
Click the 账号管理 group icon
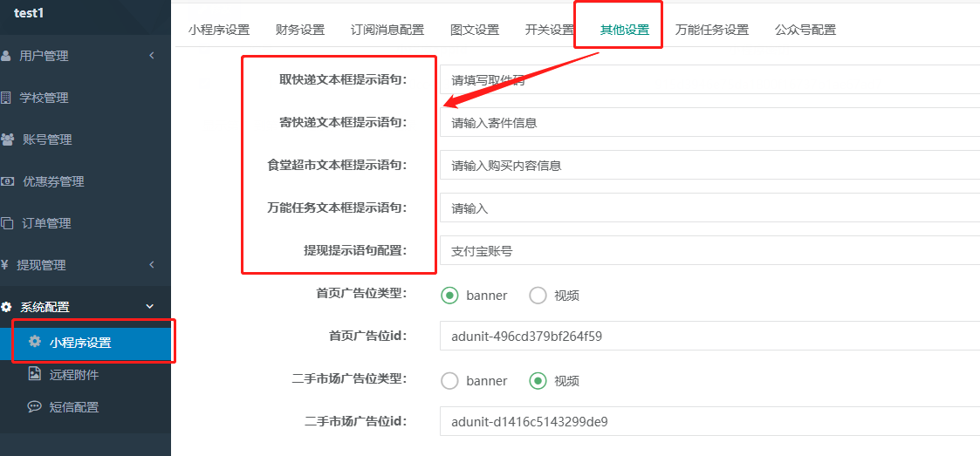(x=8, y=140)
